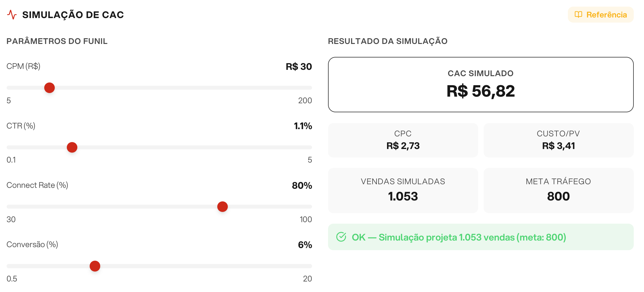Click the VENDAS SIMULADAS card
The image size is (644, 292).
403,190
